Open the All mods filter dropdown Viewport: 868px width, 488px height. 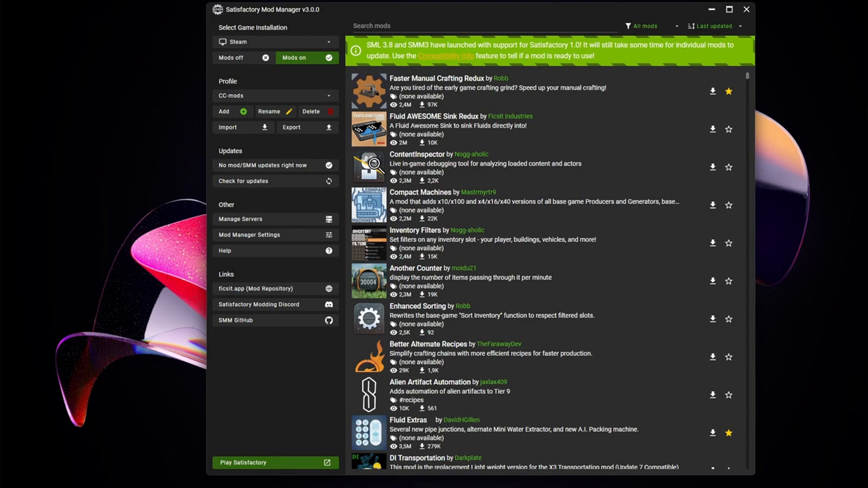652,26
